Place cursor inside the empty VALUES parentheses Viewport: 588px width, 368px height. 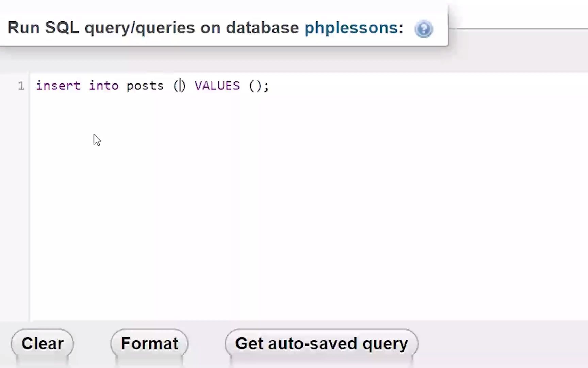[x=255, y=86]
